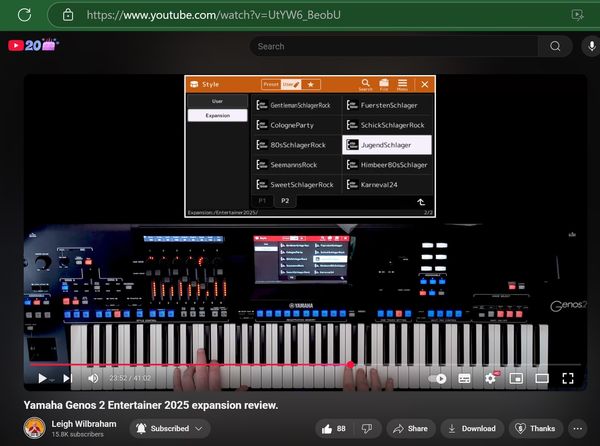Open the Leigh Wilbraham channel avatar
Screen dimensions: 600x446
(x=34, y=428)
